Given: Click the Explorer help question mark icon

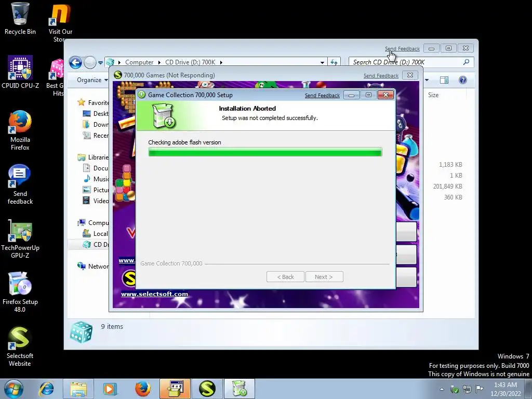Looking at the screenshot, I should (462, 80).
